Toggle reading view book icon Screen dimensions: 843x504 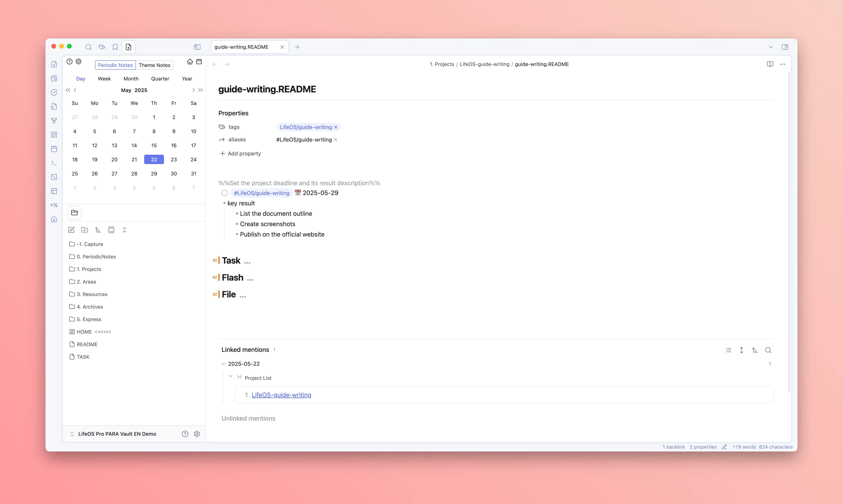[770, 64]
